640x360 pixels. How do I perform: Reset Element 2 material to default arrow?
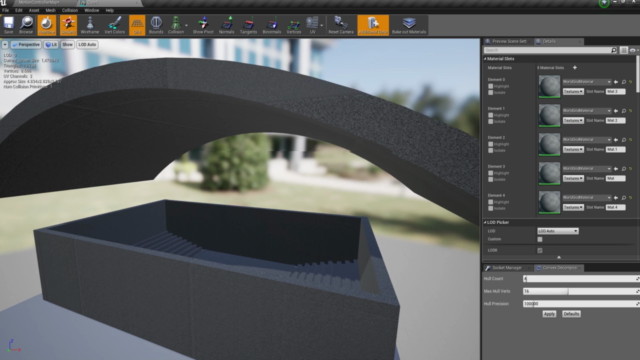point(631,140)
